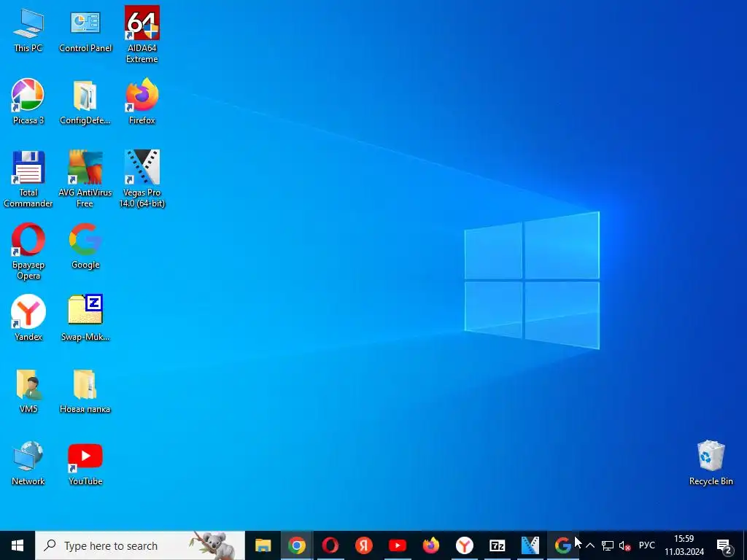
Task: Select the YouTube desktop shortcut
Action: pyautogui.click(x=85, y=463)
